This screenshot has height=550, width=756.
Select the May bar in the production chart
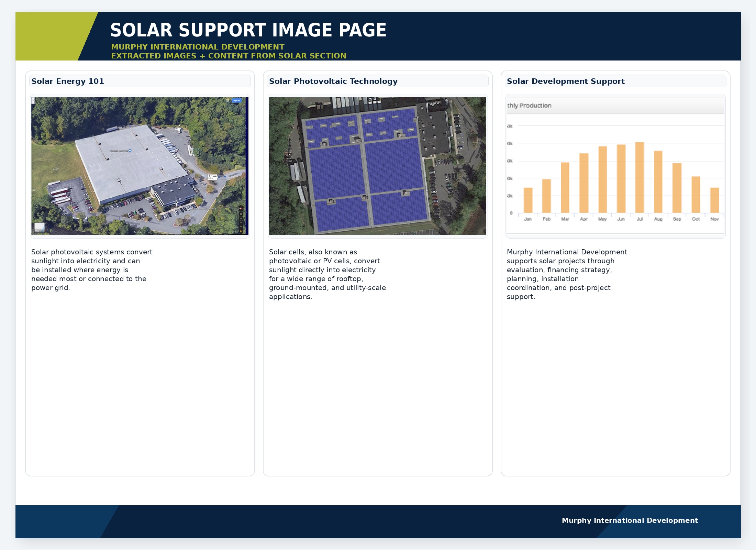coord(602,180)
